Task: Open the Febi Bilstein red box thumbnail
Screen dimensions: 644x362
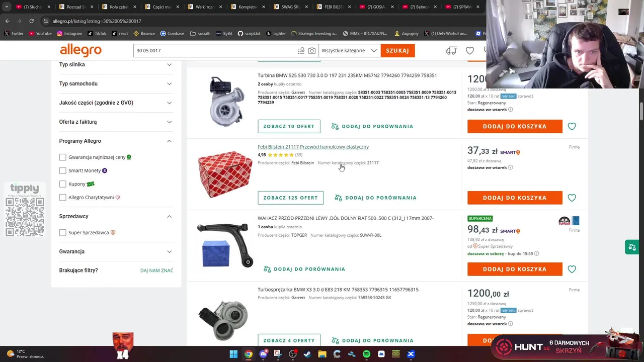Action: 225,174
